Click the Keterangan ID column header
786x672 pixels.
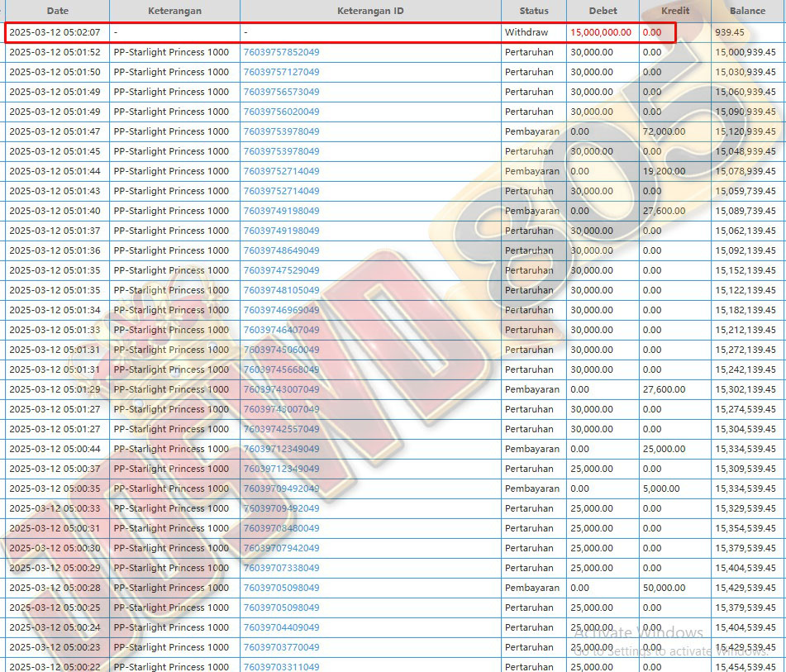[x=370, y=11]
